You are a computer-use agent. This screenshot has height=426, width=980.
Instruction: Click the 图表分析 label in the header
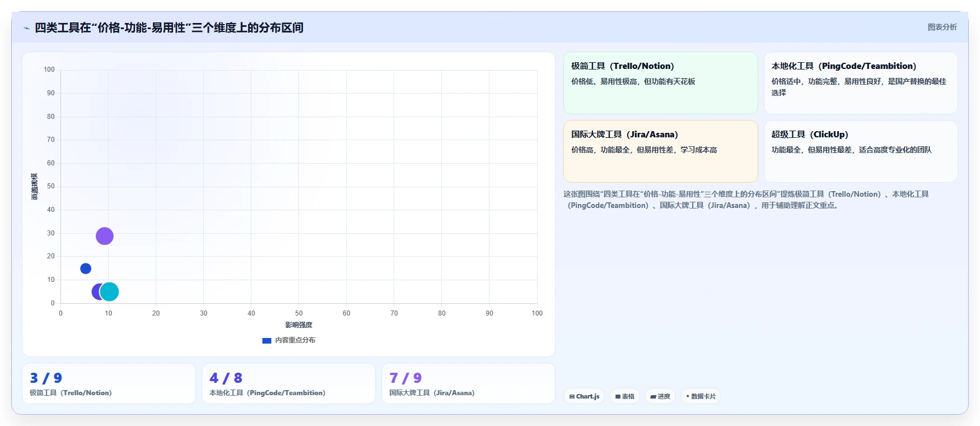coord(942,27)
